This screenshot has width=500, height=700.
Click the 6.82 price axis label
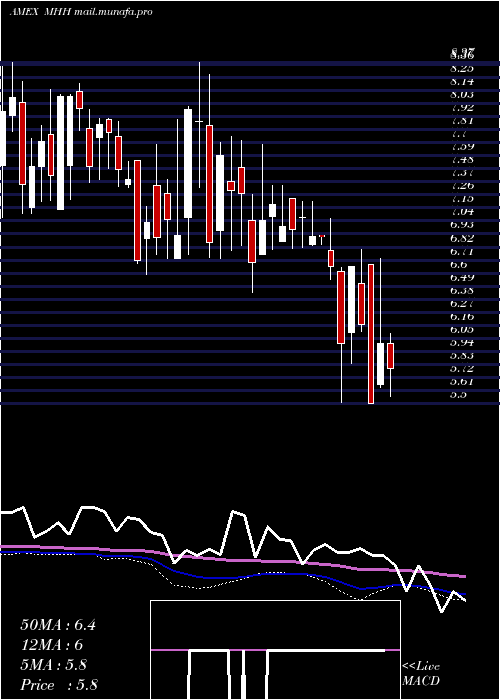462,238
